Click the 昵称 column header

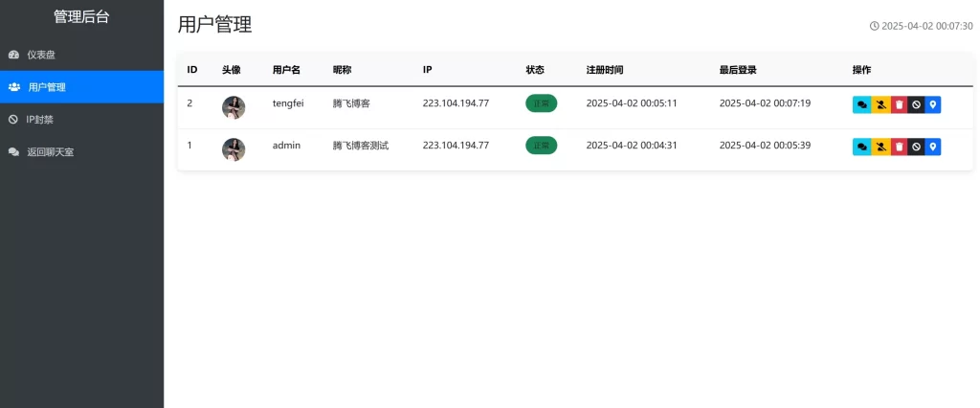(342, 70)
